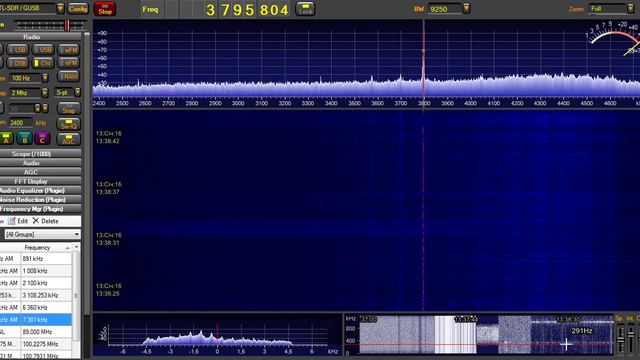This screenshot has width=640, height=360.
Task: Expand the AGC panel header
Action: click(40, 172)
